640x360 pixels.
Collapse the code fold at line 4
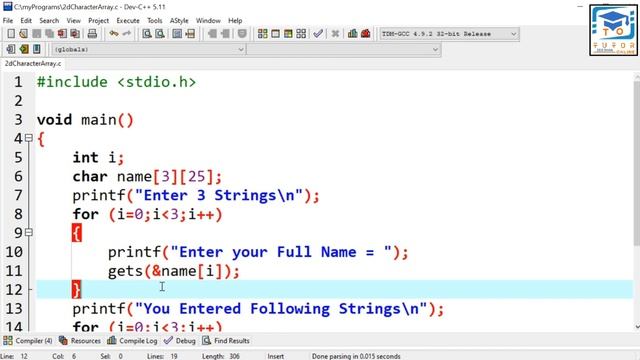click(x=29, y=138)
